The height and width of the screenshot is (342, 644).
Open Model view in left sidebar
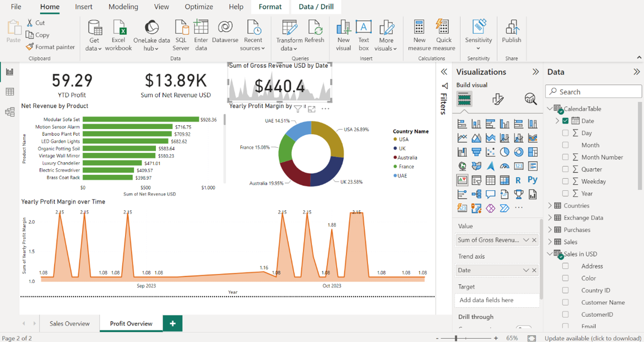10,112
